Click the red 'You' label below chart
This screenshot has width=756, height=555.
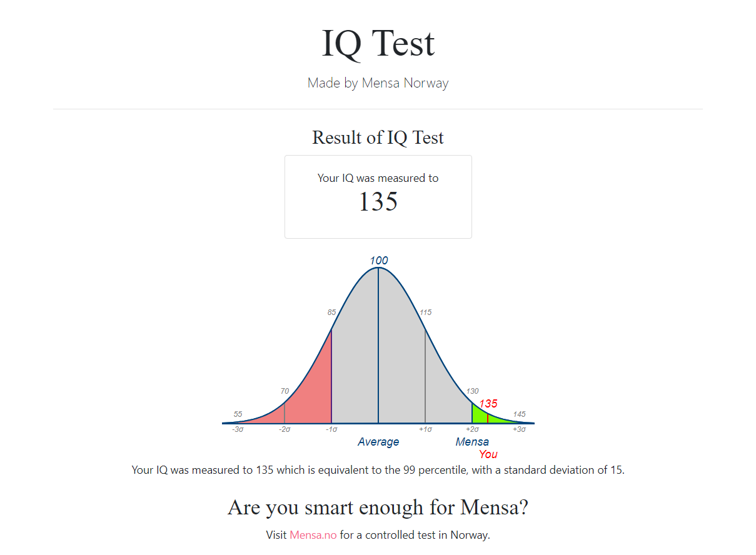click(488, 454)
